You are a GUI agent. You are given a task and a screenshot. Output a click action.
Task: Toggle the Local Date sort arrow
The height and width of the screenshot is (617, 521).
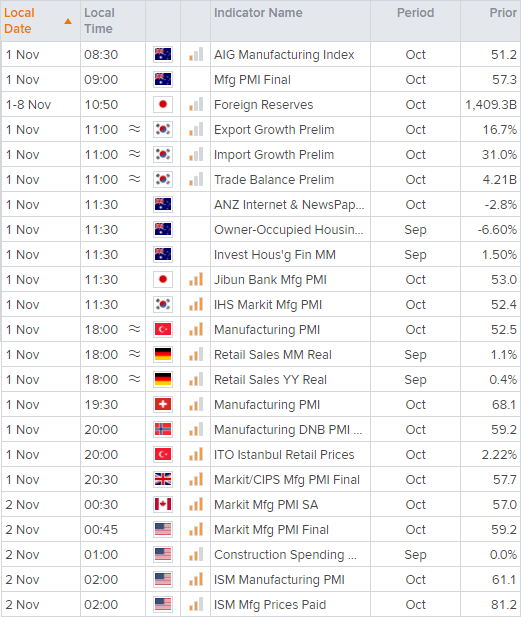click(68, 21)
